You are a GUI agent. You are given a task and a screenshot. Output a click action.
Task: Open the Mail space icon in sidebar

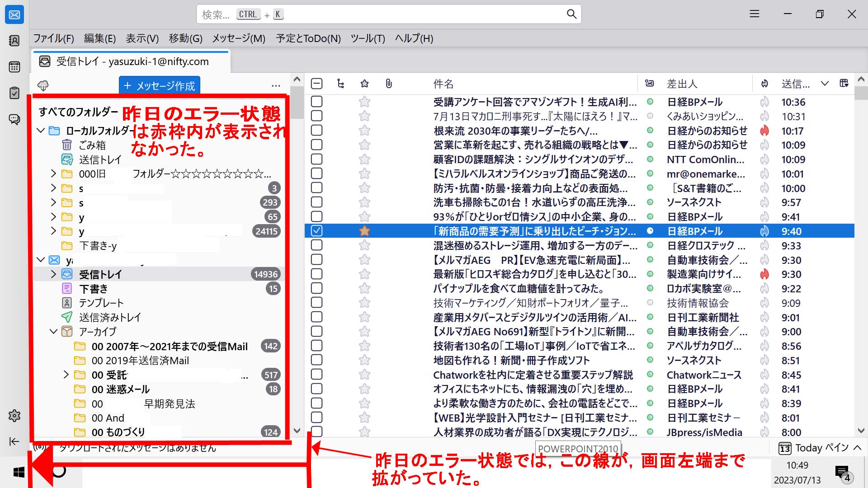click(x=14, y=15)
